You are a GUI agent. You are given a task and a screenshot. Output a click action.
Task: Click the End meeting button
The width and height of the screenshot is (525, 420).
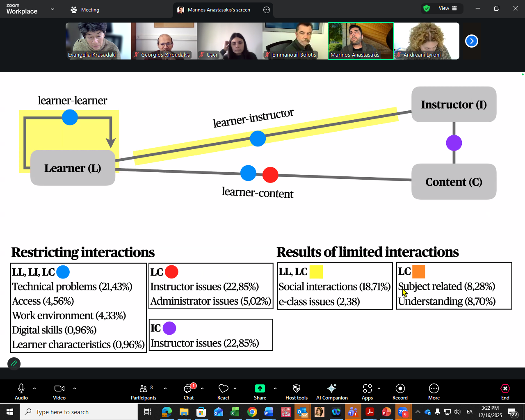point(505,392)
